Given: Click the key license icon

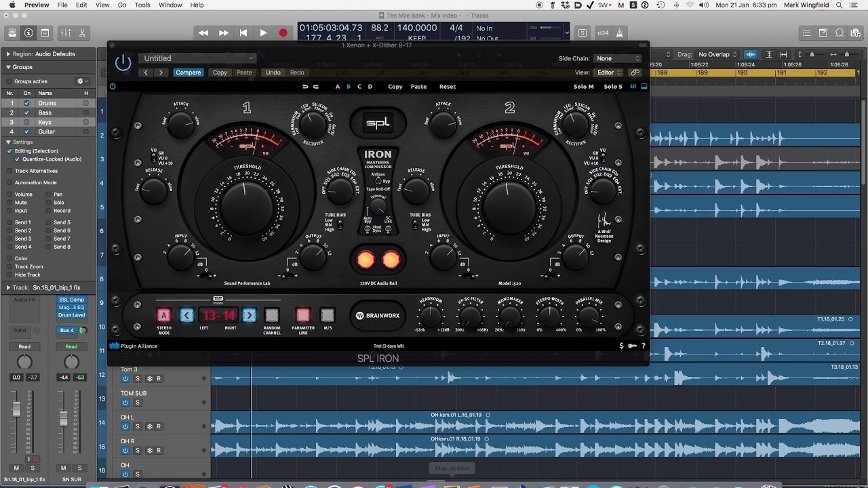Looking at the screenshot, I should tap(632, 346).
